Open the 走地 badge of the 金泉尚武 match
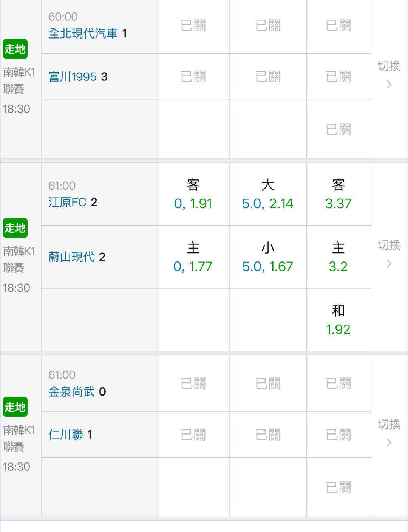The height and width of the screenshot is (532, 408). (x=15, y=407)
